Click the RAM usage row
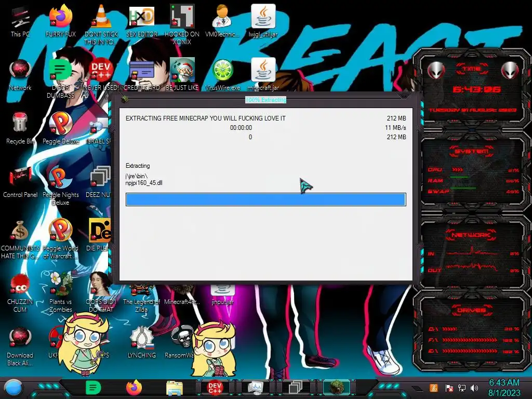Image resolution: width=532 pixels, height=399 pixels. (473, 180)
